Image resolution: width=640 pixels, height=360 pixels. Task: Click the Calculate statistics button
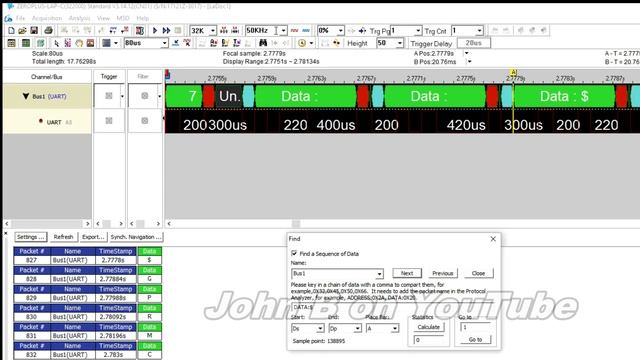[429, 327]
